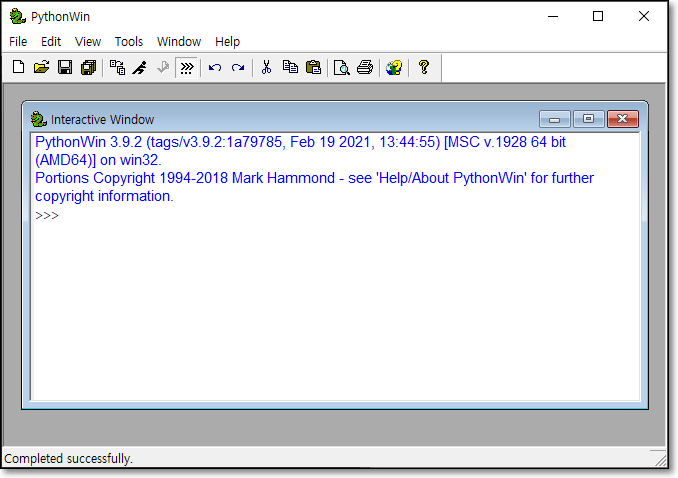Minimize the main PythonWin window

pyautogui.click(x=553, y=16)
